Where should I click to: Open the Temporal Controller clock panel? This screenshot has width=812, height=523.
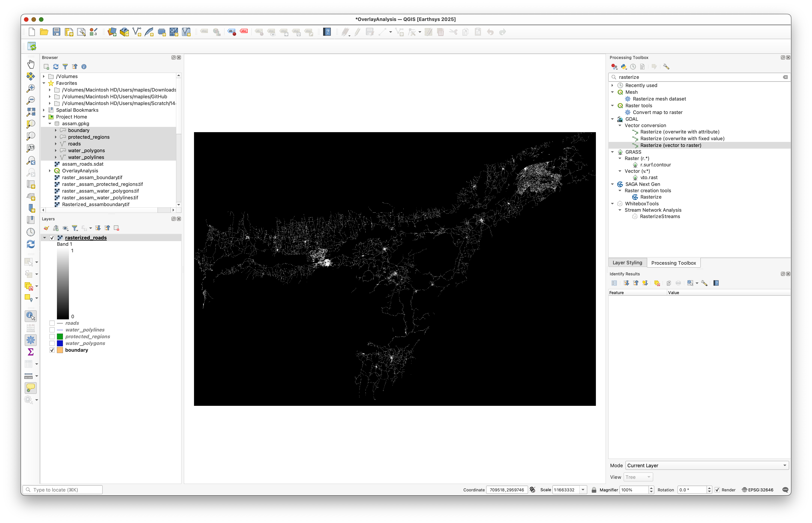[x=31, y=232]
